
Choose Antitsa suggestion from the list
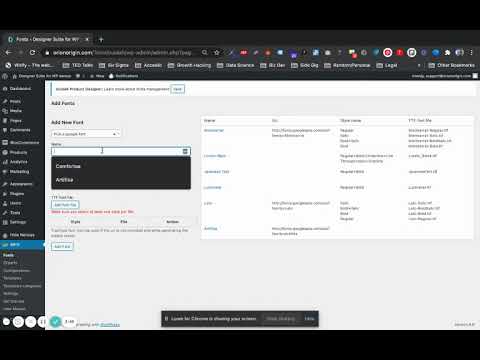coord(64,180)
